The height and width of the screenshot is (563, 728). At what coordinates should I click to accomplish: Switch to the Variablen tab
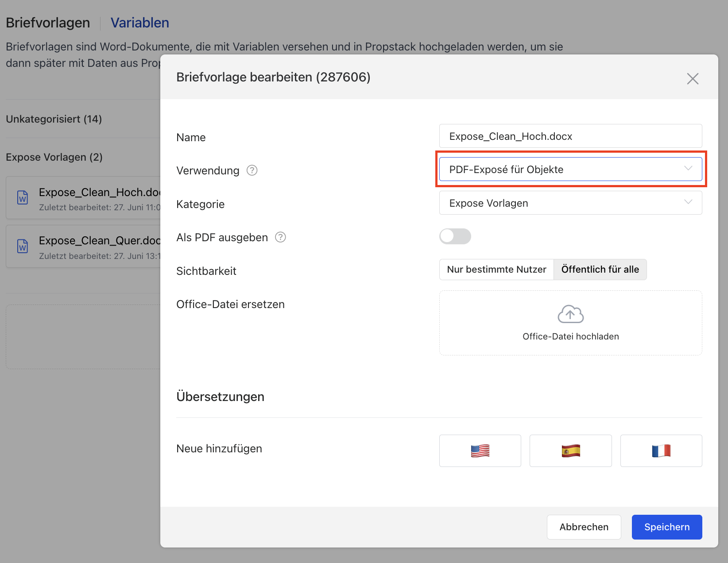139,23
